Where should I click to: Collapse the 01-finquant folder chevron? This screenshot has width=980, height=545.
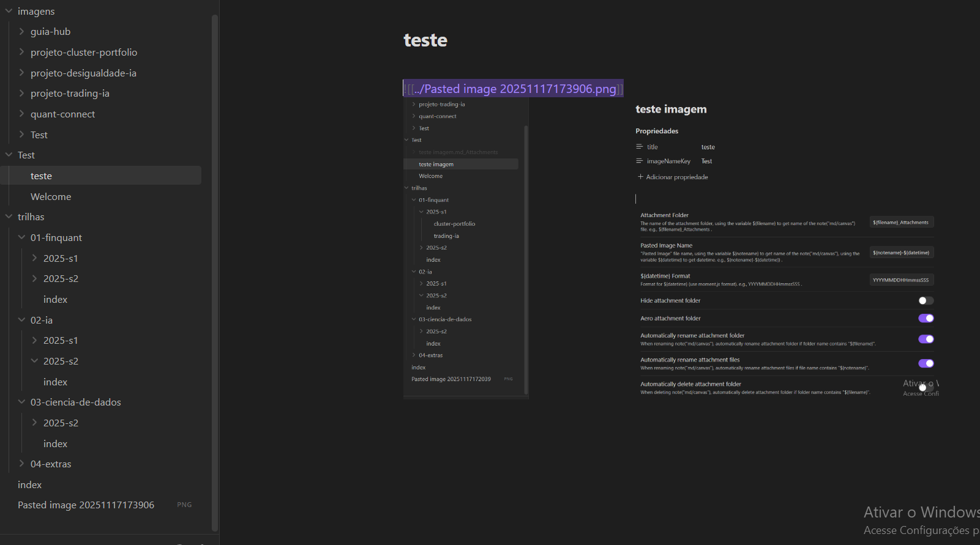21,237
